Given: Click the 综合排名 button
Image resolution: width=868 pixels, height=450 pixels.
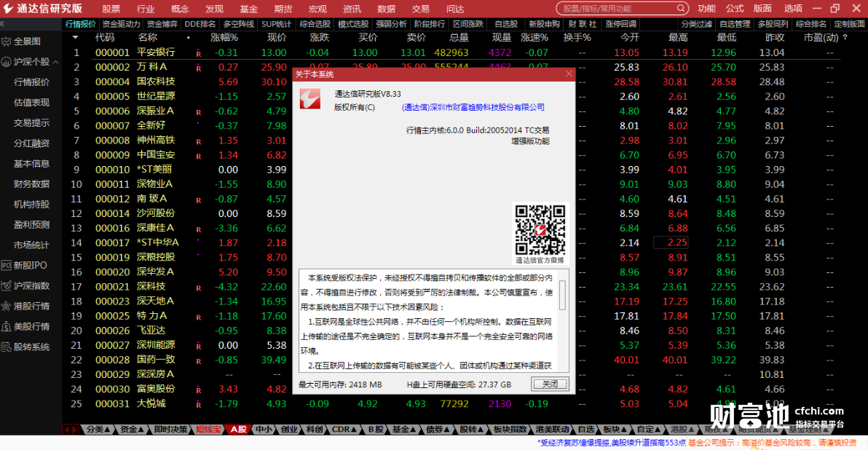Looking at the screenshot, I should 811,24.
